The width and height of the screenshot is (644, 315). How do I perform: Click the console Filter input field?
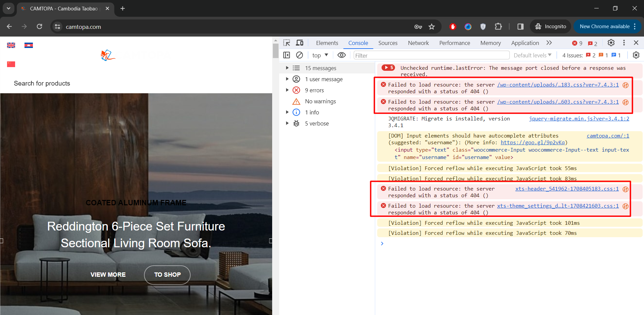pyautogui.click(x=431, y=55)
